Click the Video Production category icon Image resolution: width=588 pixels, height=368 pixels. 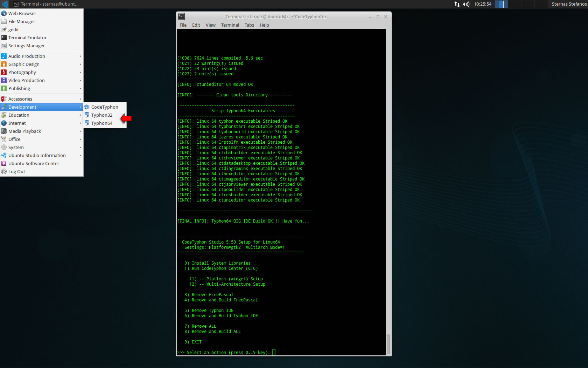4,80
